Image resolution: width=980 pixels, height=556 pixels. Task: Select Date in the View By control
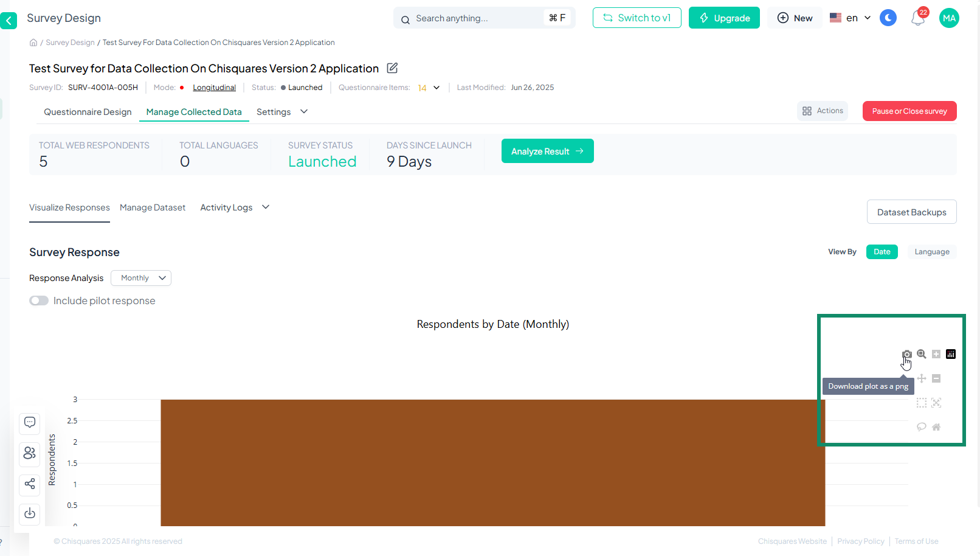coord(882,251)
